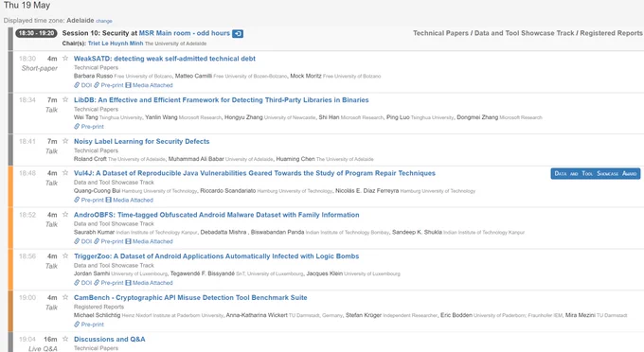
Task: Click author Mira Mezini
Action: [580, 315]
